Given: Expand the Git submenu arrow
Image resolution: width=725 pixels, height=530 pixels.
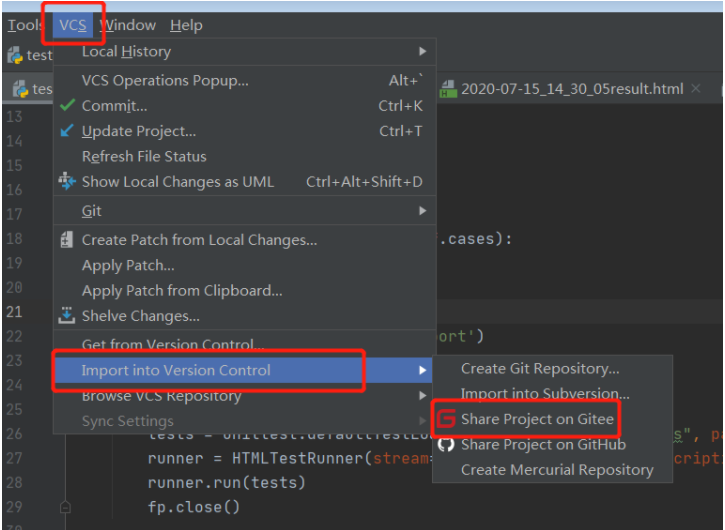Looking at the screenshot, I should click(x=422, y=211).
